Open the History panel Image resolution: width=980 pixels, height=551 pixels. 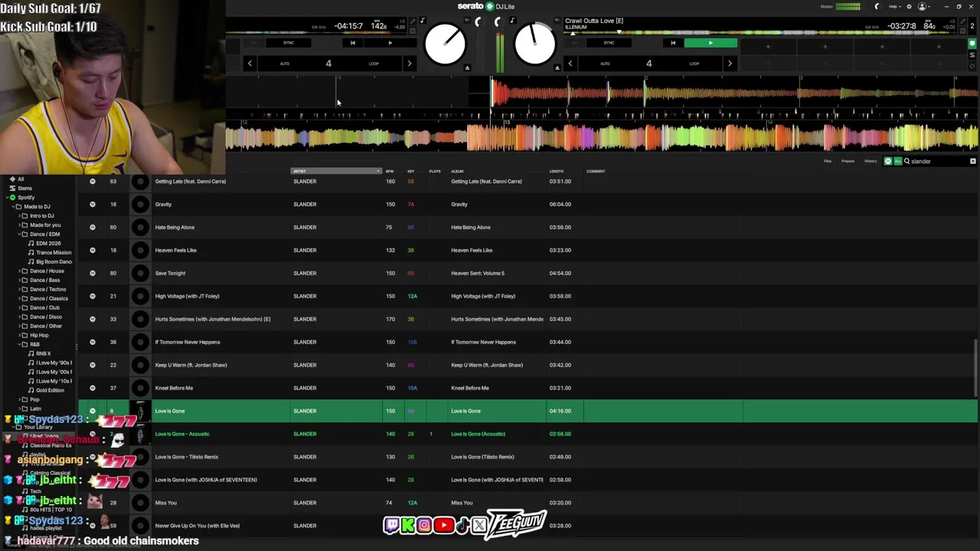871,161
